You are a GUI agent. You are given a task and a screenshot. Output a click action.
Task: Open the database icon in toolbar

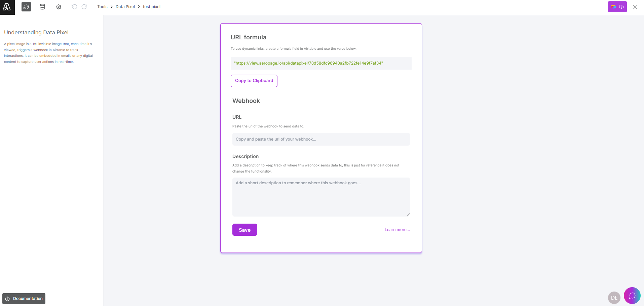[x=42, y=7]
